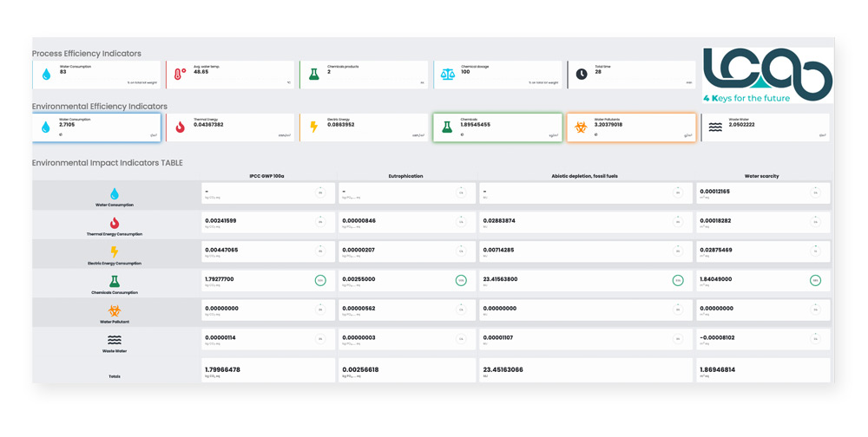Select the Water Pollutants card showing 3.20379018
Viewport: 868px width, 437px height.
pyautogui.click(x=632, y=127)
